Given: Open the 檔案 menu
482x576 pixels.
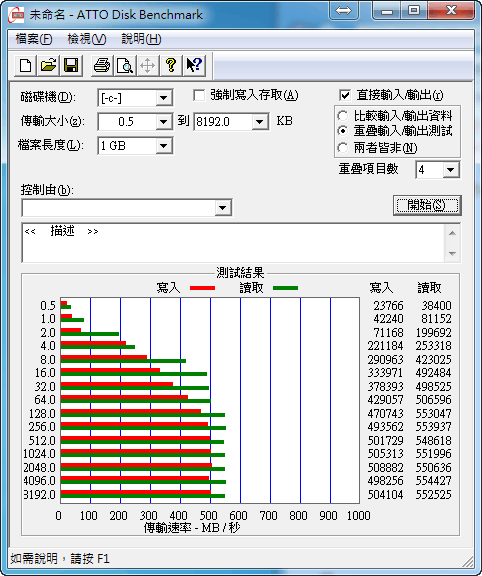Looking at the screenshot, I should (34, 39).
